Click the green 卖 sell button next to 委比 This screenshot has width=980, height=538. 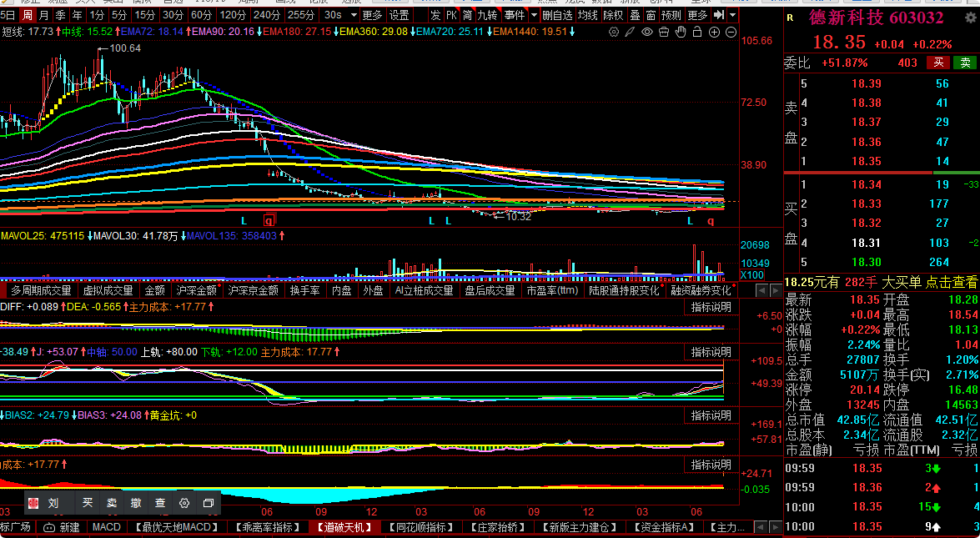[965, 63]
